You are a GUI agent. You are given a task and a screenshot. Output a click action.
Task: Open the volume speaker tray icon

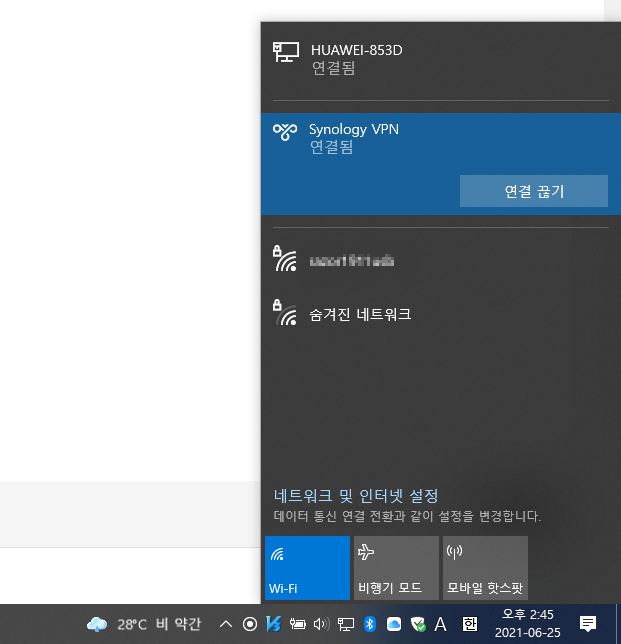click(x=322, y=624)
